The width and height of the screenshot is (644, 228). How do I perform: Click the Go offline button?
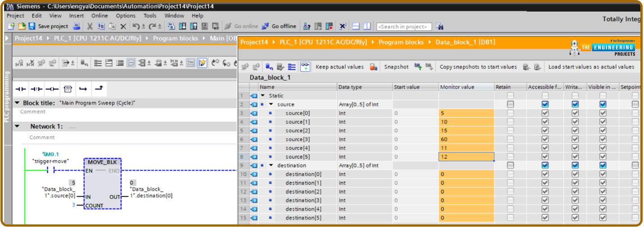click(x=279, y=26)
